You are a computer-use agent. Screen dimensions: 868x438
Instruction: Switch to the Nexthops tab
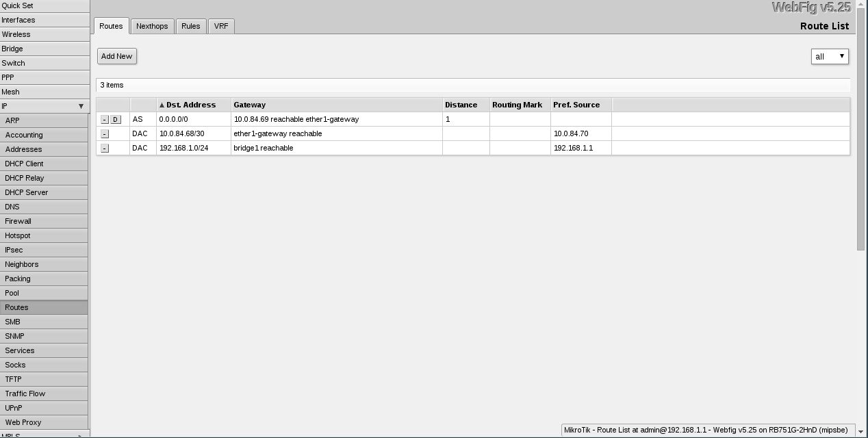tap(152, 26)
